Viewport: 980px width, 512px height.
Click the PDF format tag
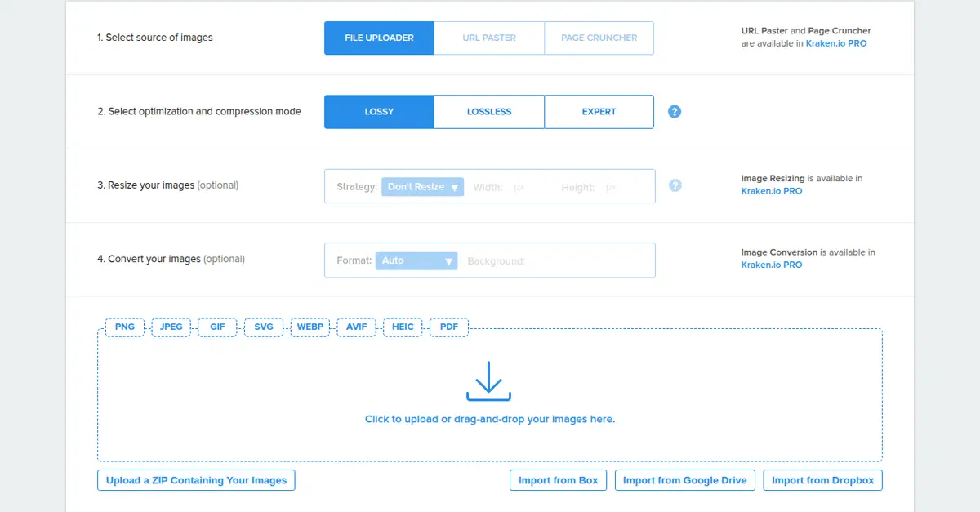pyautogui.click(x=449, y=327)
